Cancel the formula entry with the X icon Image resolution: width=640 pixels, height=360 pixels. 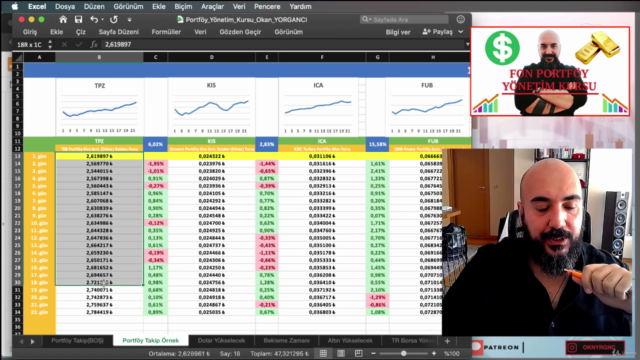pos(64,44)
